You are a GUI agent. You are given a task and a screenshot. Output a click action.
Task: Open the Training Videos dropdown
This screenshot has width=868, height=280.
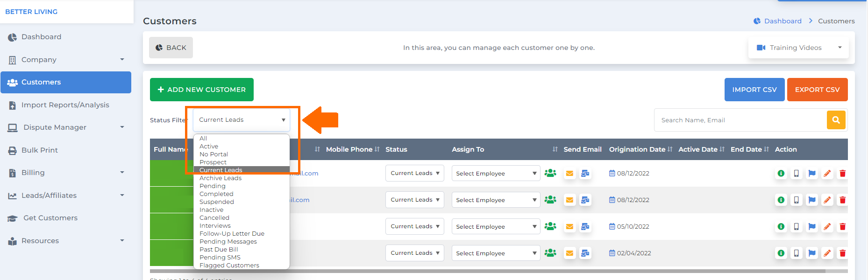pos(798,48)
